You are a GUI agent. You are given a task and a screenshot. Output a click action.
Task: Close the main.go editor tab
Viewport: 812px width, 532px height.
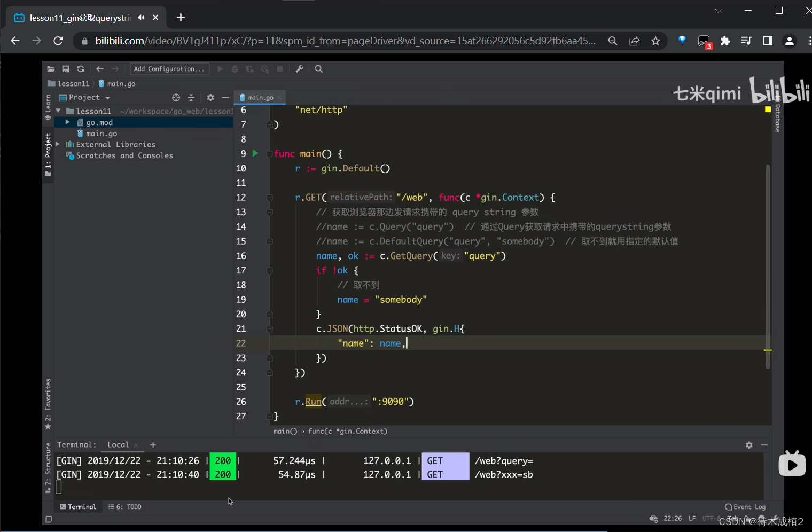click(279, 98)
